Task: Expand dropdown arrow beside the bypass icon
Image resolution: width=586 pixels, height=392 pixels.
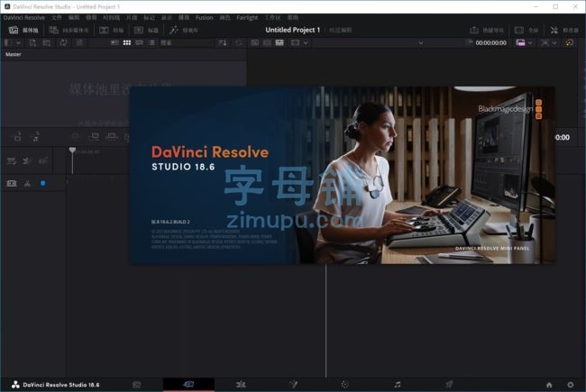Action: coord(554,43)
